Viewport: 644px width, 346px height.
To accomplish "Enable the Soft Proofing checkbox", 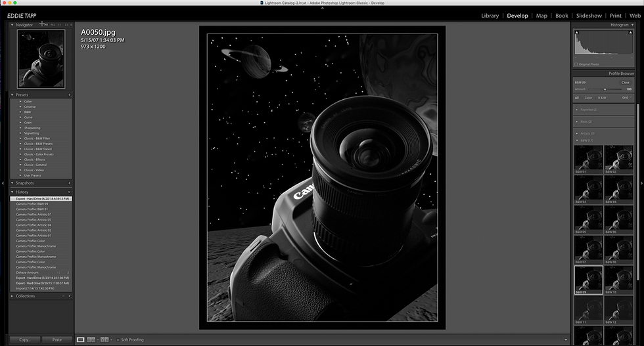I will [118, 340].
